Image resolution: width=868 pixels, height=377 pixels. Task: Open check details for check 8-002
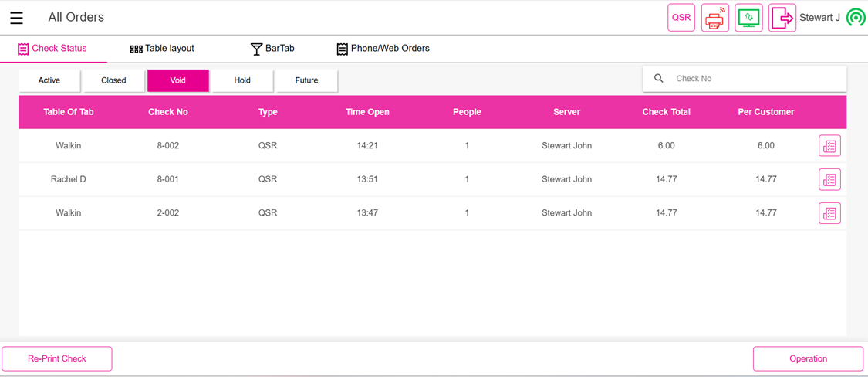click(x=829, y=146)
